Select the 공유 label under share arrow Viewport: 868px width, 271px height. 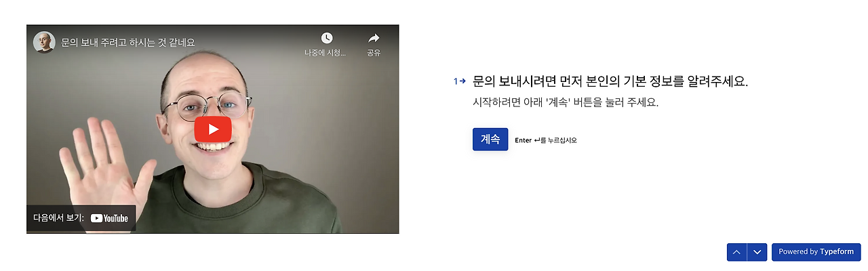pyautogui.click(x=374, y=53)
